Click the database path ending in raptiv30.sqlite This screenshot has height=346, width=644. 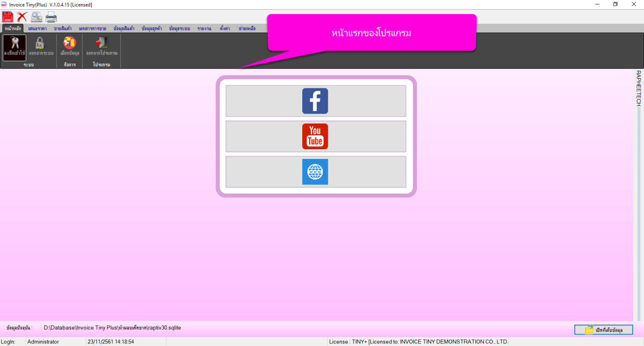[112, 328]
